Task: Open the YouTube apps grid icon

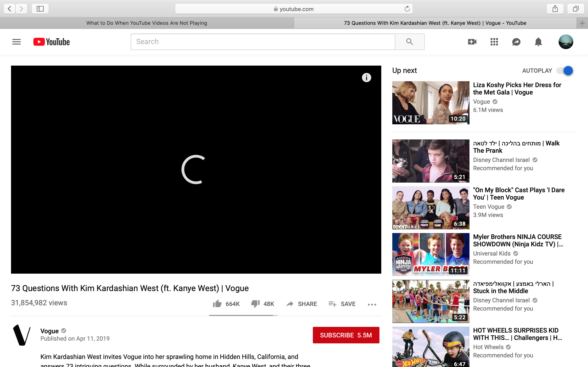Action: click(x=494, y=42)
